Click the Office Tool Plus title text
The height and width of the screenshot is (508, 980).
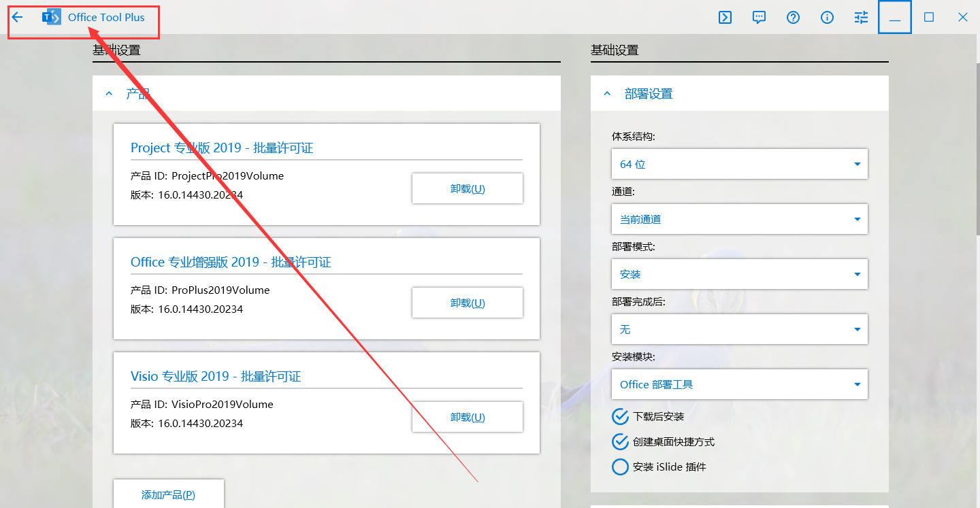click(106, 18)
